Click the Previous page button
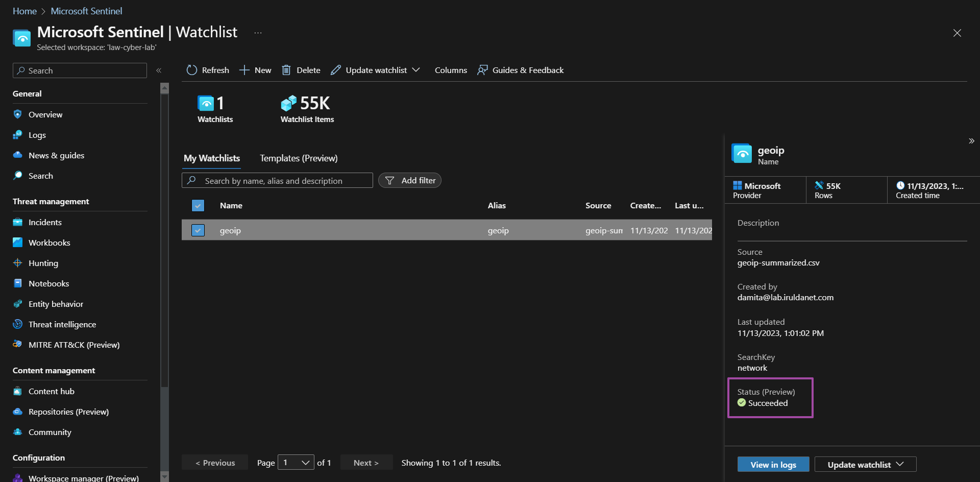The height and width of the screenshot is (482, 980). (x=215, y=463)
